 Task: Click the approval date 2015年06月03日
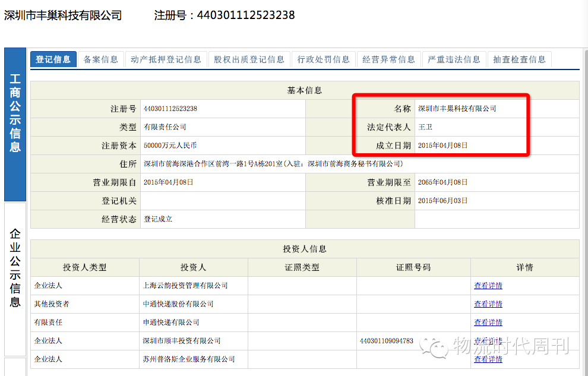443,201
